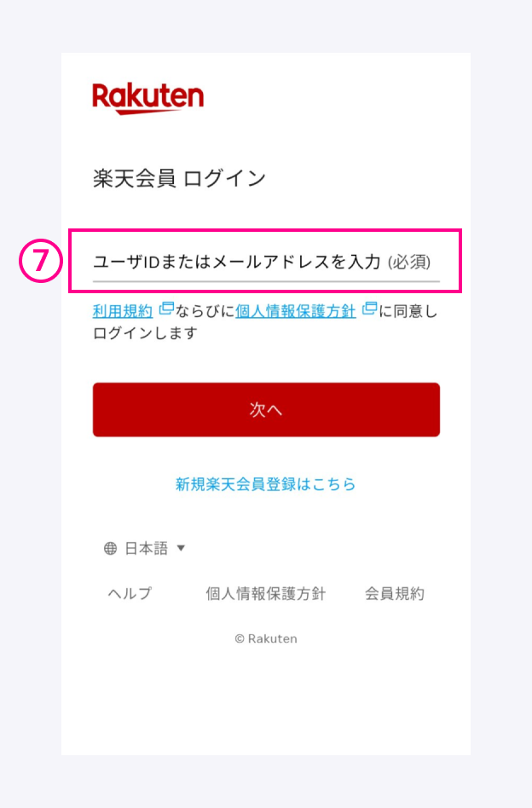This screenshot has width=532, height=808.
Task: Open the 日本語 language dropdown
Action: click(x=145, y=548)
